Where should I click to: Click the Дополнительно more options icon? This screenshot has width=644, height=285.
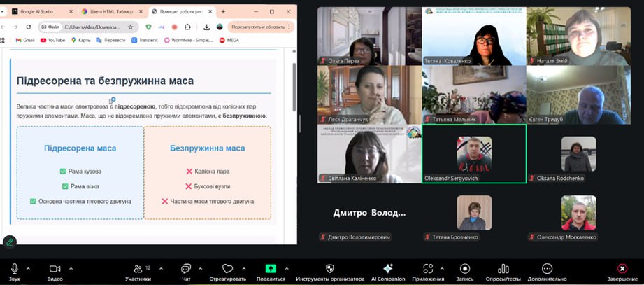tap(547, 269)
